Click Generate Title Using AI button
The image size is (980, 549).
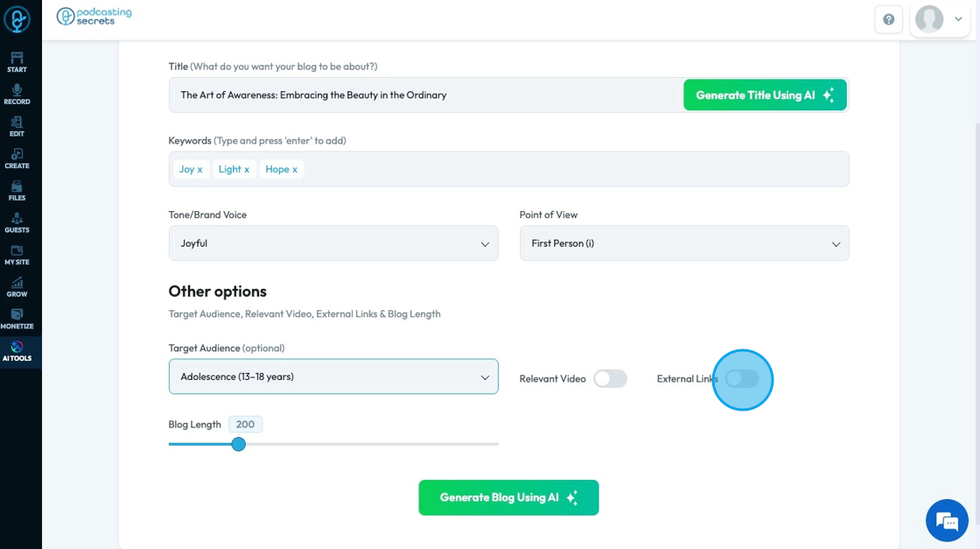tap(765, 95)
